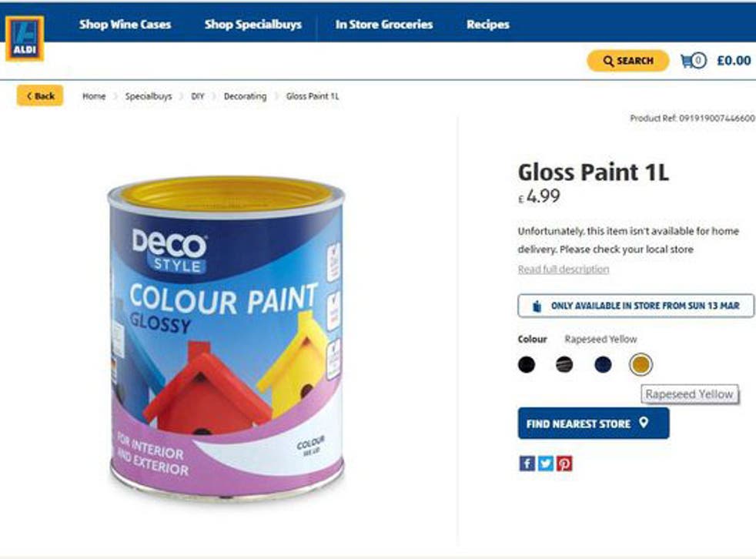
Task: Navigate to Specialbuys breadcrumb
Action: (x=149, y=96)
